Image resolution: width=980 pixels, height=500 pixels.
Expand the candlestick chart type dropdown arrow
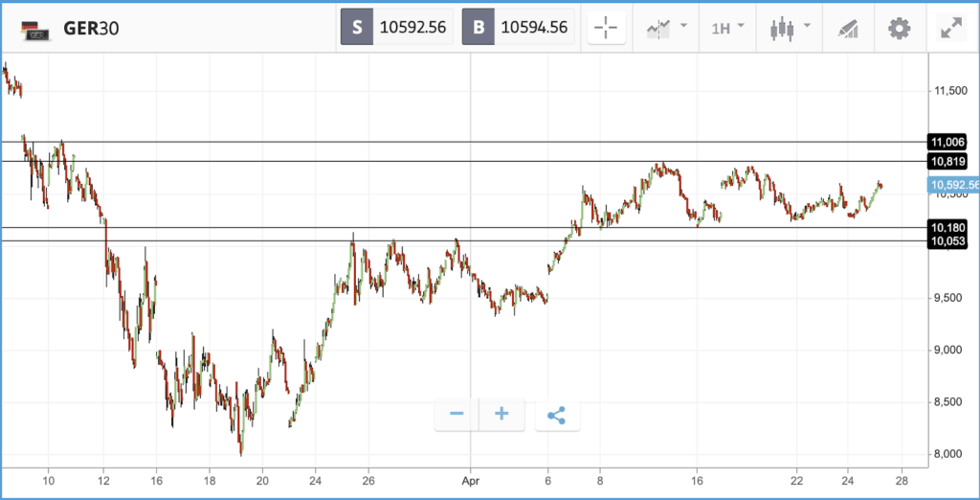tap(807, 26)
